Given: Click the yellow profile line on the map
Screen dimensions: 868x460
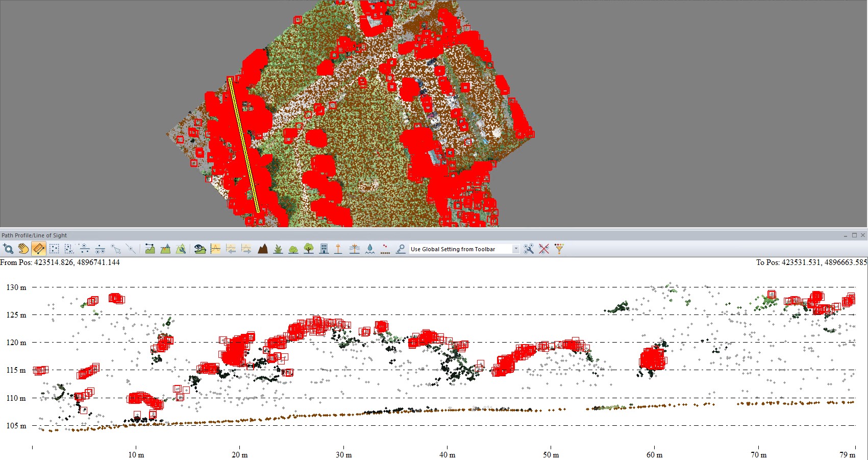Looking at the screenshot, I should [x=244, y=144].
